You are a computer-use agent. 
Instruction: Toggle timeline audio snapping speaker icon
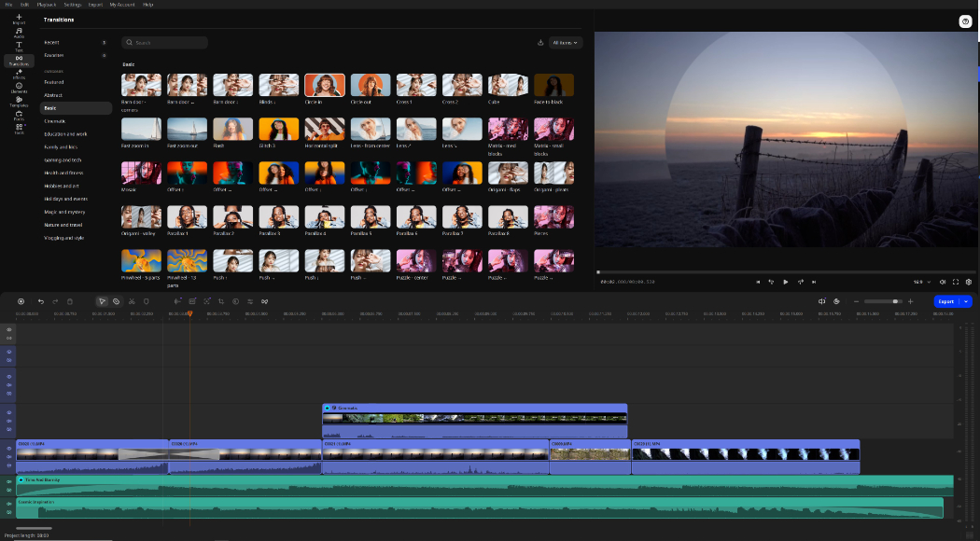(822, 301)
